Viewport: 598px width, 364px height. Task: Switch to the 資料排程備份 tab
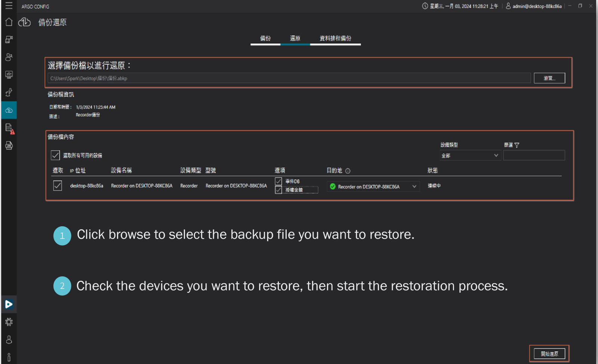click(x=335, y=38)
